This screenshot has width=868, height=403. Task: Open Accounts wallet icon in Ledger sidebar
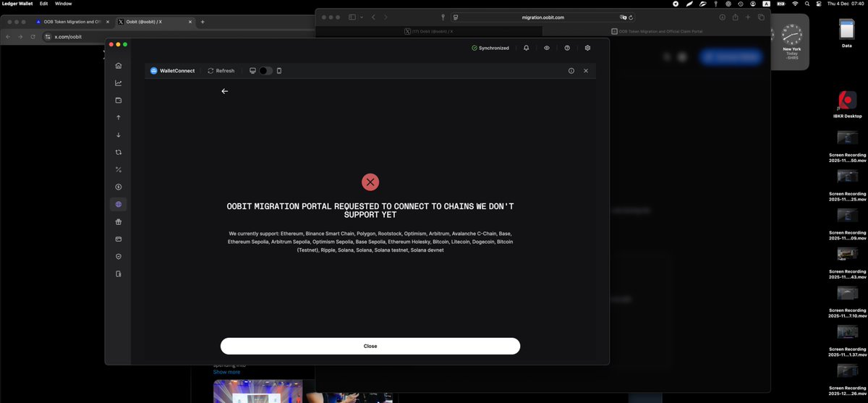pyautogui.click(x=119, y=101)
